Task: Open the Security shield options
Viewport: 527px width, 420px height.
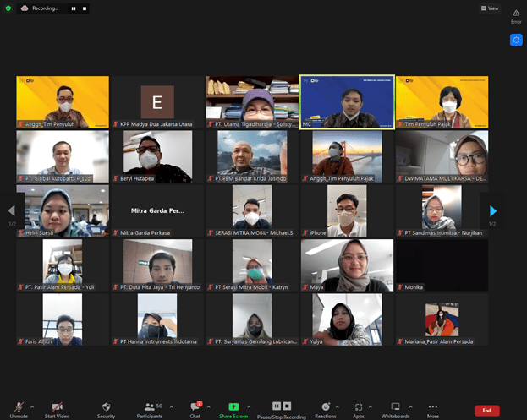Action: click(107, 406)
